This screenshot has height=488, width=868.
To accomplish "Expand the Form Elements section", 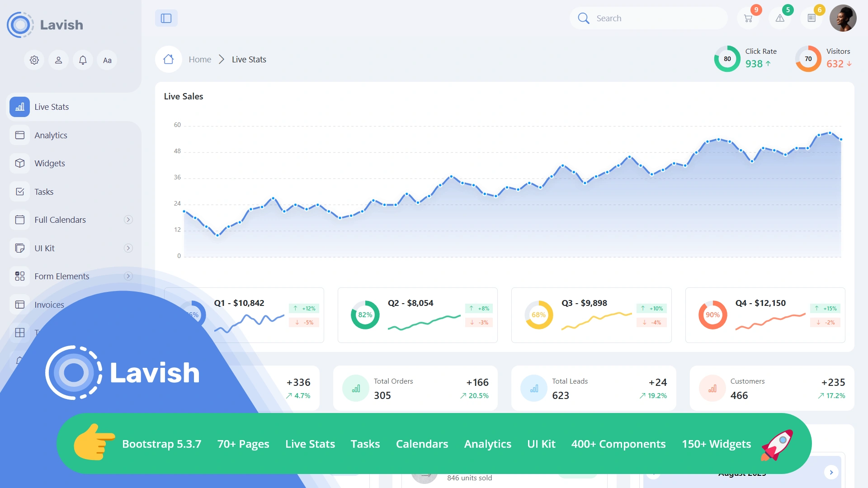I will [128, 276].
